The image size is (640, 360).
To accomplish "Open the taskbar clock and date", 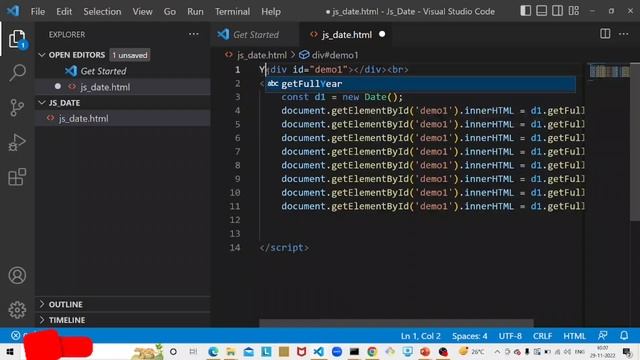I will click(603, 351).
